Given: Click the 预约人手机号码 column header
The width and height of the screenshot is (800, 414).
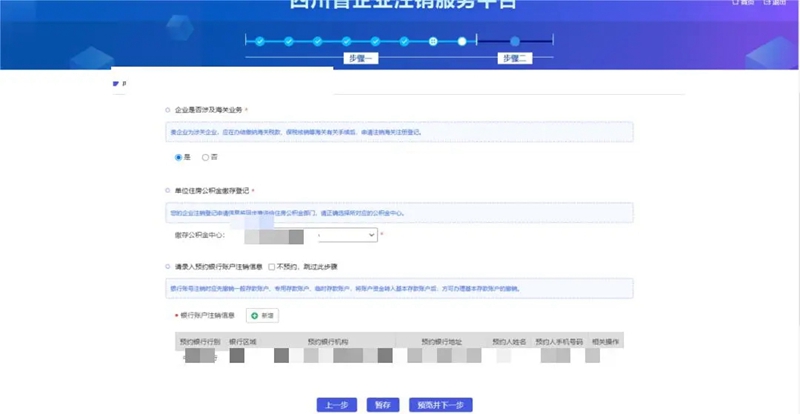Looking at the screenshot, I should coord(559,342).
